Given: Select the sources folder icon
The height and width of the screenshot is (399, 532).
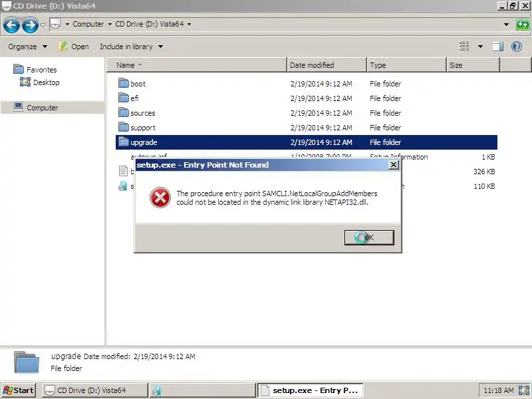Looking at the screenshot, I should tap(124, 112).
